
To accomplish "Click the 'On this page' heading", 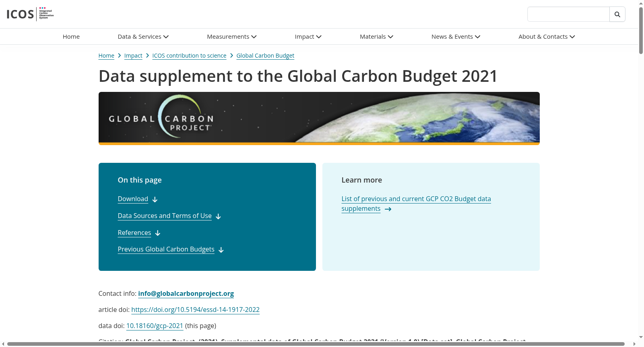I will [140, 180].
